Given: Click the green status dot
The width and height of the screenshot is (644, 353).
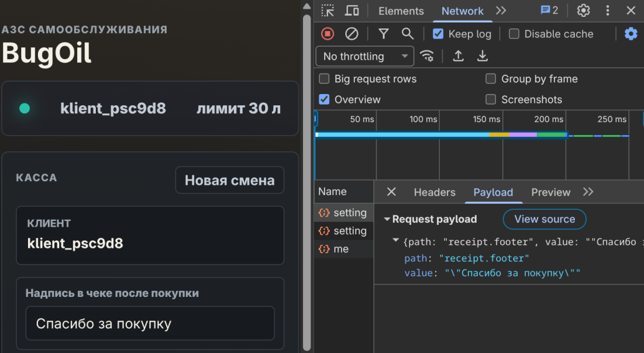Looking at the screenshot, I should [25, 108].
